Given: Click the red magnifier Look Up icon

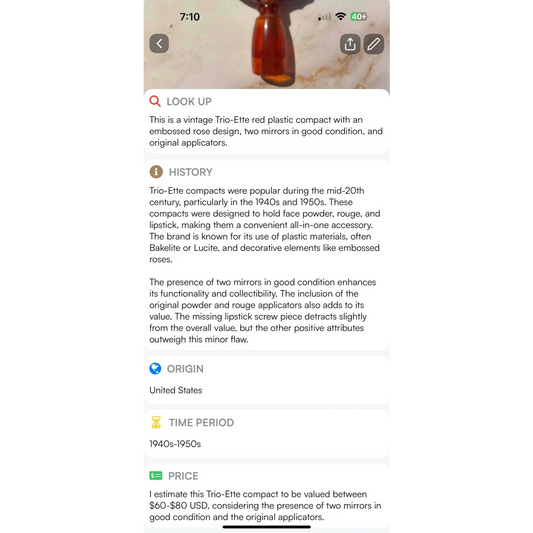Looking at the screenshot, I should click(155, 101).
